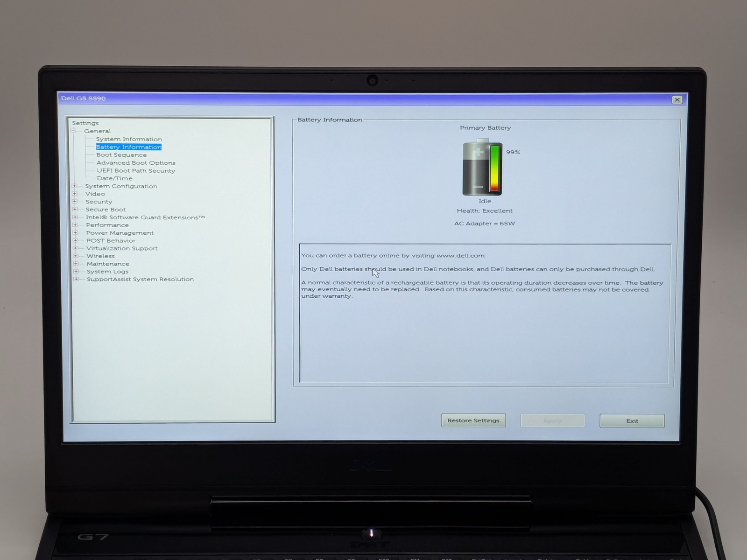The width and height of the screenshot is (747, 560).
Task: Select the Security category label
Action: coord(99,202)
